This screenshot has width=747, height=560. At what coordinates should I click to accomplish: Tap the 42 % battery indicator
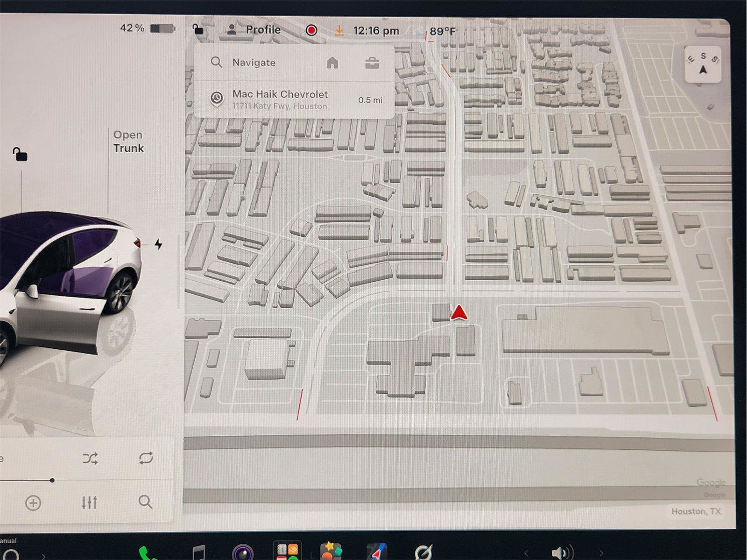(x=147, y=28)
